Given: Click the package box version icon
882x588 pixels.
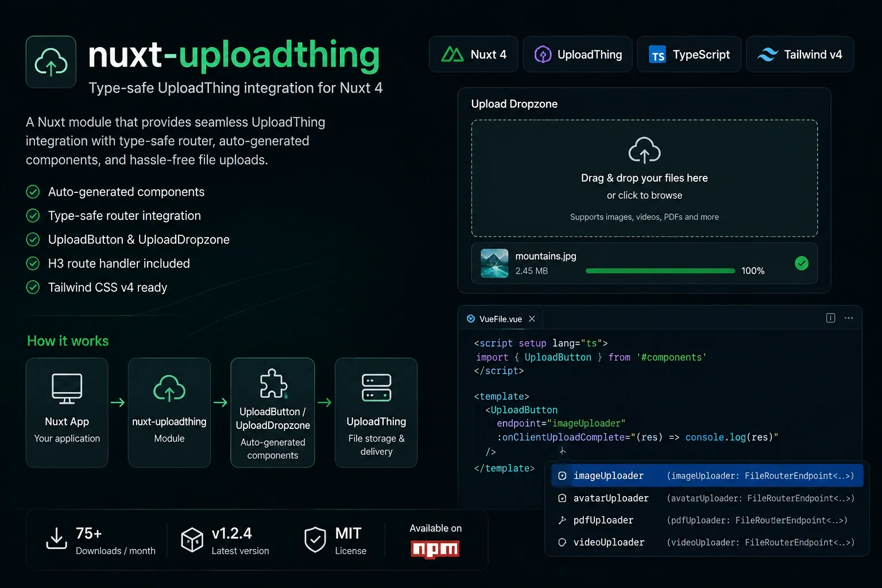Looking at the screenshot, I should [192, 540].
